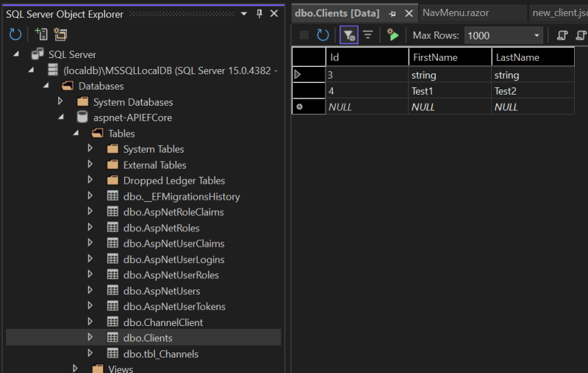Screen dimensions: 588x373
Task: Collapse the aspnet-APIEFCore database node
Action: pos(61,117)
